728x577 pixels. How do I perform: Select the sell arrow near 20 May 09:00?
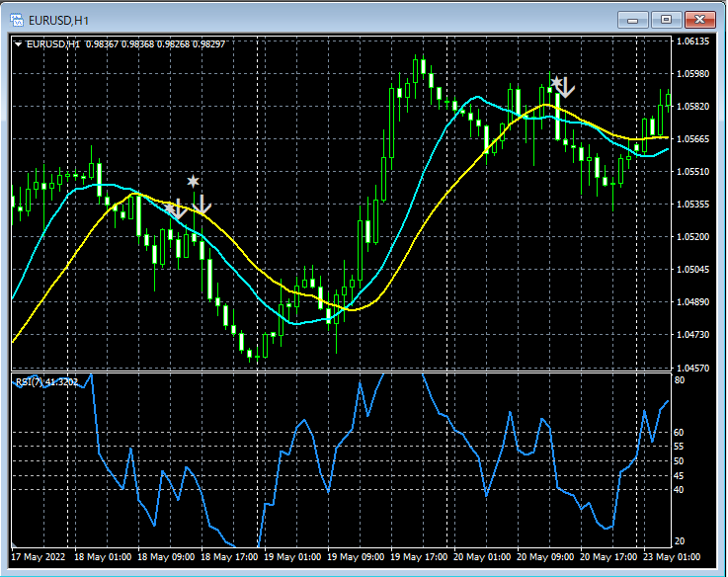(566, 88)
